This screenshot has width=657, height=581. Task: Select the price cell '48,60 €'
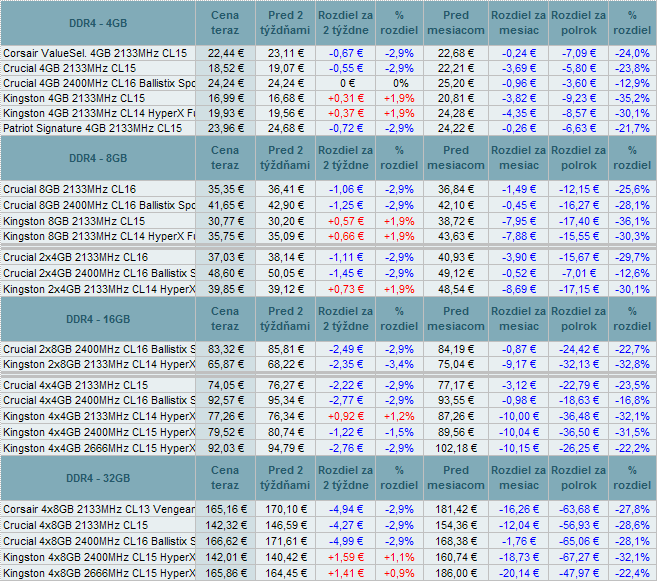click(x=225, y=273)
